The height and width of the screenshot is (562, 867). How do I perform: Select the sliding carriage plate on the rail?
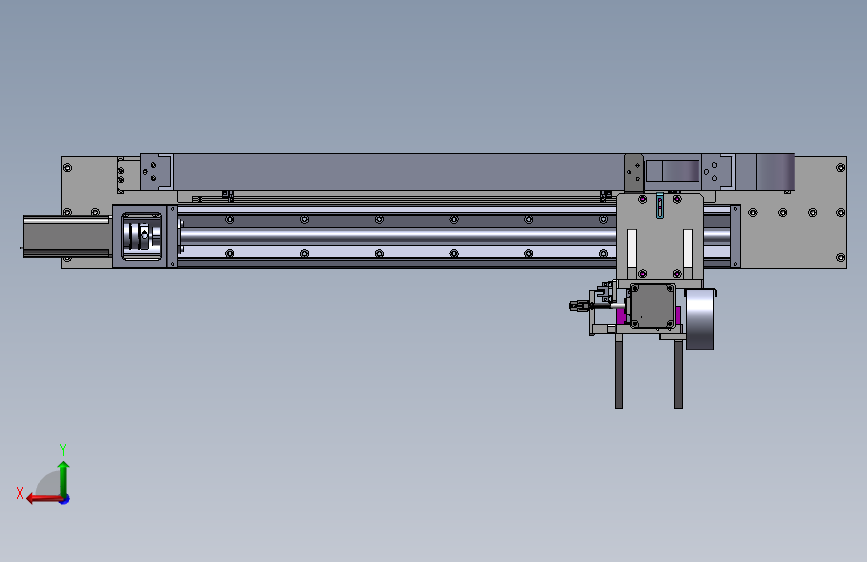660,236
